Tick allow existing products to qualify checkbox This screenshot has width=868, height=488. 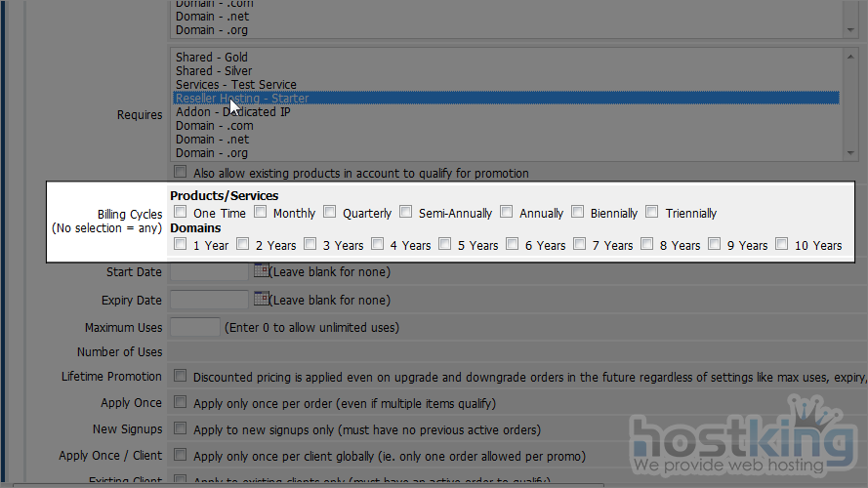coord(181,173)
